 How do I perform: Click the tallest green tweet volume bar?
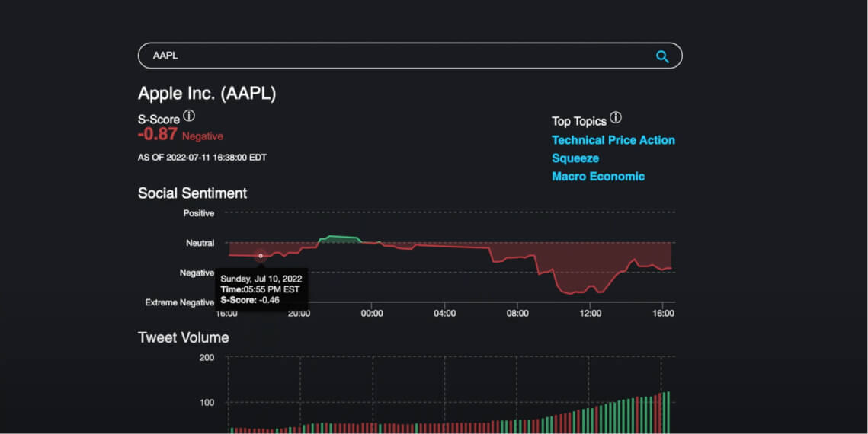[668, 413]
